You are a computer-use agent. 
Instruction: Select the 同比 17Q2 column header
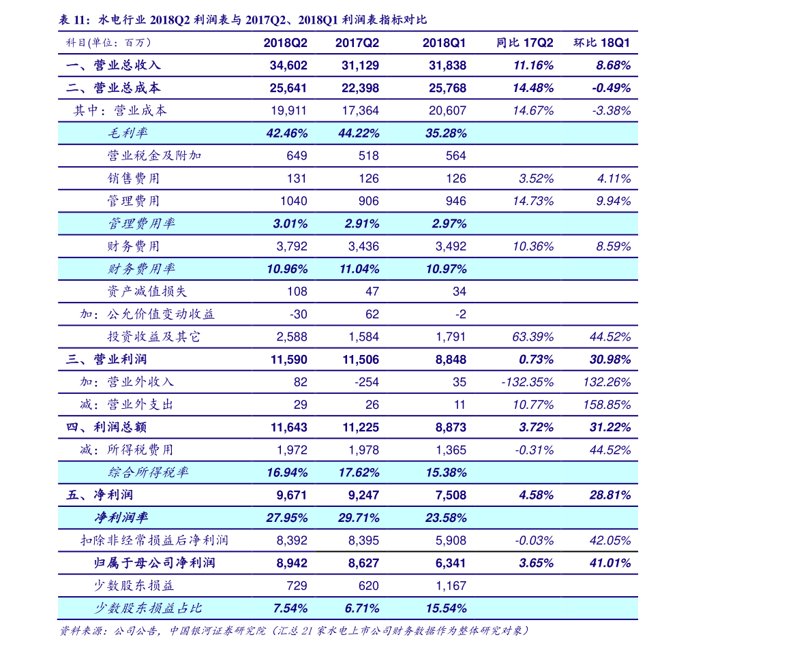[524, 42]
